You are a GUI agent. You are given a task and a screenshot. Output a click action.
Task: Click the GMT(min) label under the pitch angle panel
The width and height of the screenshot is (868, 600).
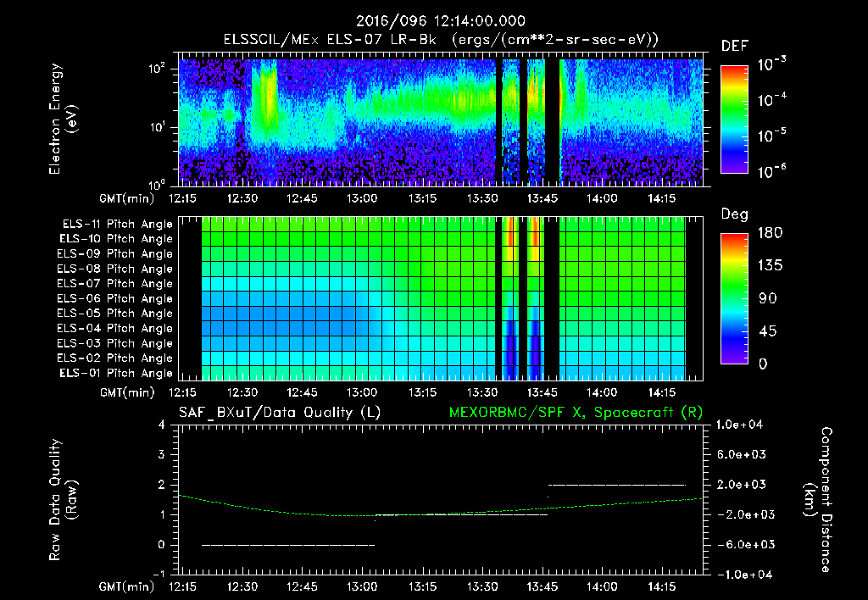click(127, 392)
